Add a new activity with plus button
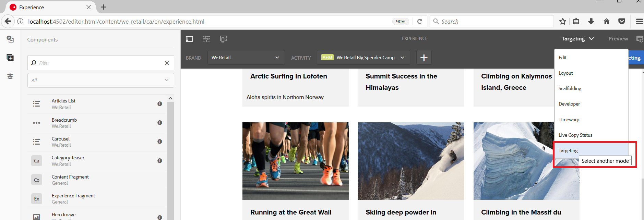This screenshot has height=220, width=644. [424, 58]
